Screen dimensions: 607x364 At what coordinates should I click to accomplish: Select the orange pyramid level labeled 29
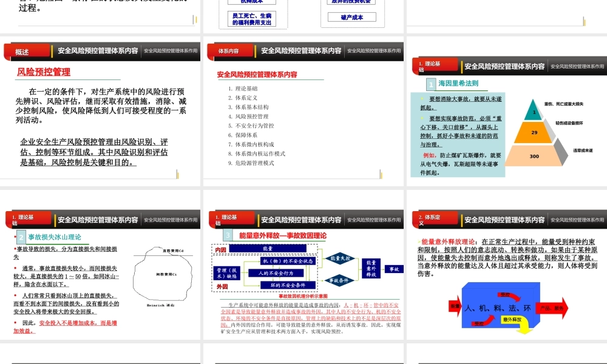534,132
